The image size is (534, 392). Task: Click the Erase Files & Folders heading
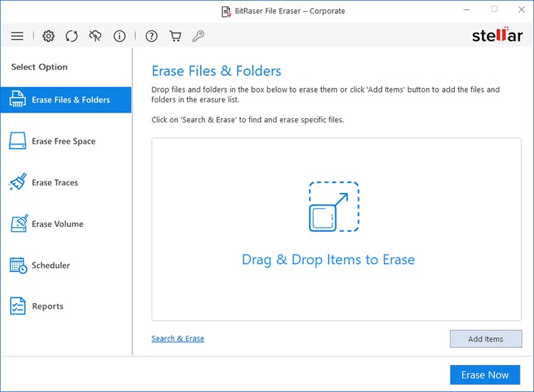216,71
